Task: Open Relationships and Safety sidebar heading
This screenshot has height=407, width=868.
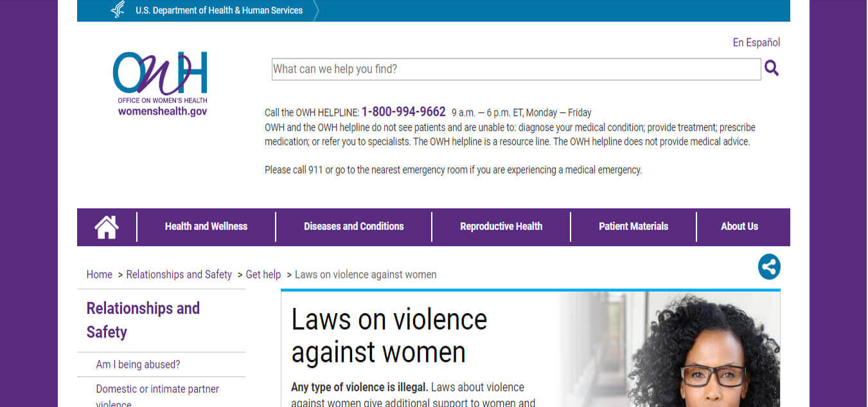Action: coord(143,320)
